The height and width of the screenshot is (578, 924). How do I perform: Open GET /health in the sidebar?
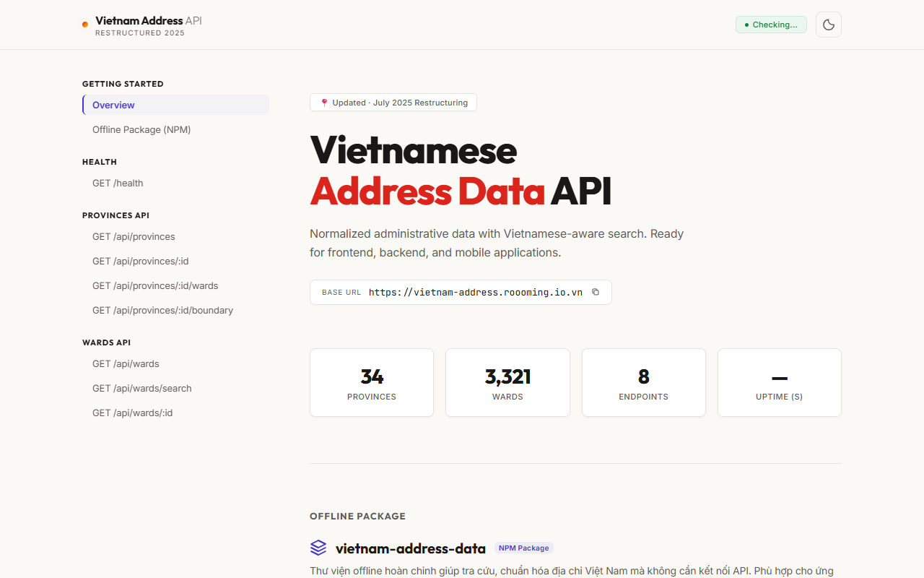click(x=175, y=183)
